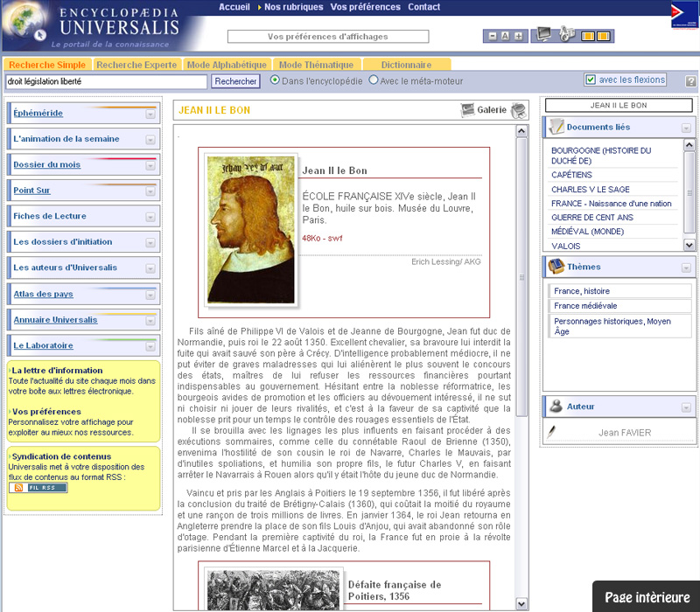Switch to Recherche Experte tab

click(136, 65)
